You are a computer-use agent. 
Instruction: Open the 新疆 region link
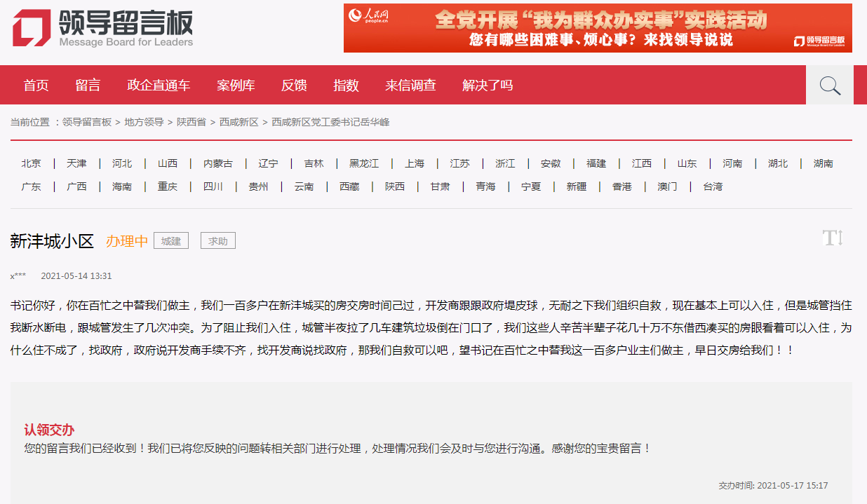576,186
